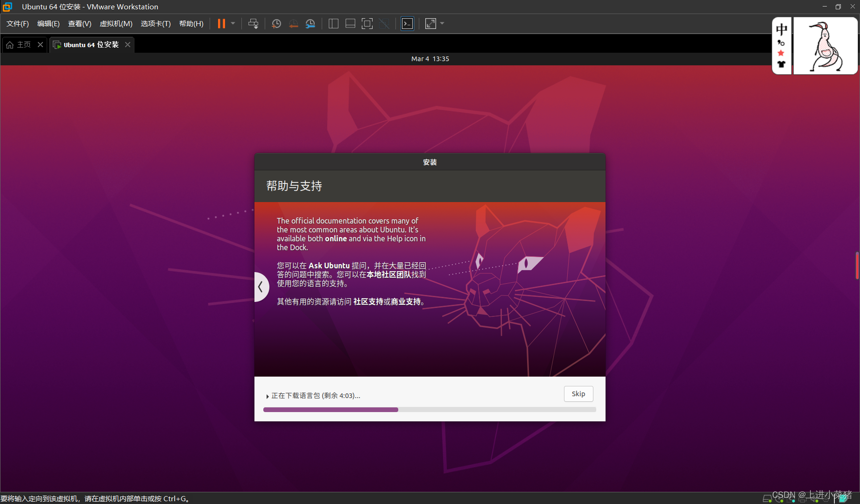
Task: Restore down the VMware Workstation window
Action: click(838, 7)
